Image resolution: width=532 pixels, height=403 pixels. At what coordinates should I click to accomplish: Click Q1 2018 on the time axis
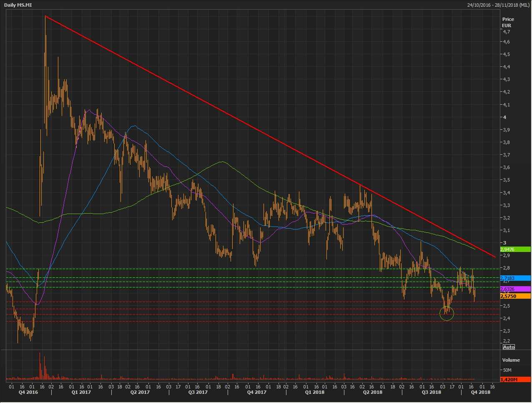pyautogui.click(x=315, y=392)
